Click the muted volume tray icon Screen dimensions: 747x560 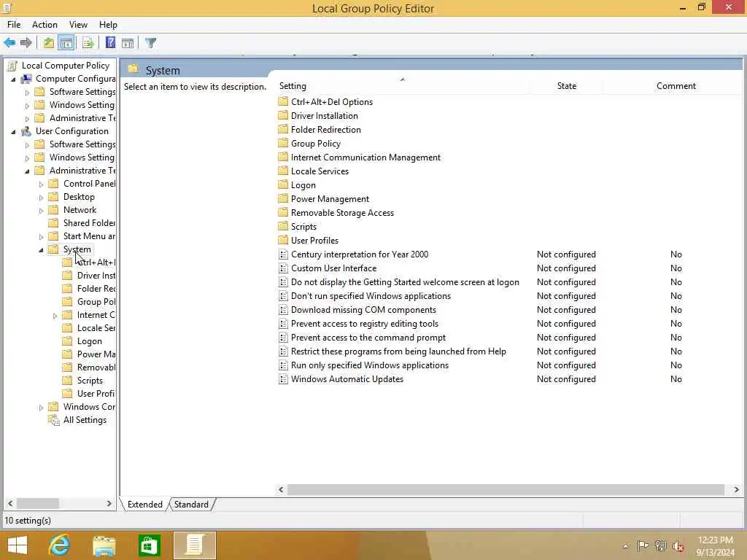(x=678, y=545)
